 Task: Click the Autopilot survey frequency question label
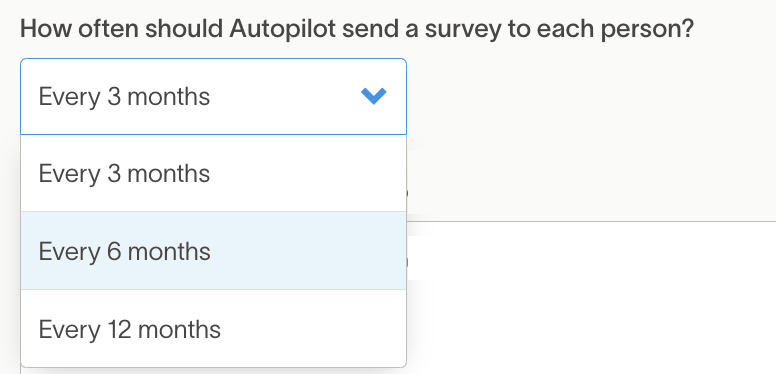[357, 29]
